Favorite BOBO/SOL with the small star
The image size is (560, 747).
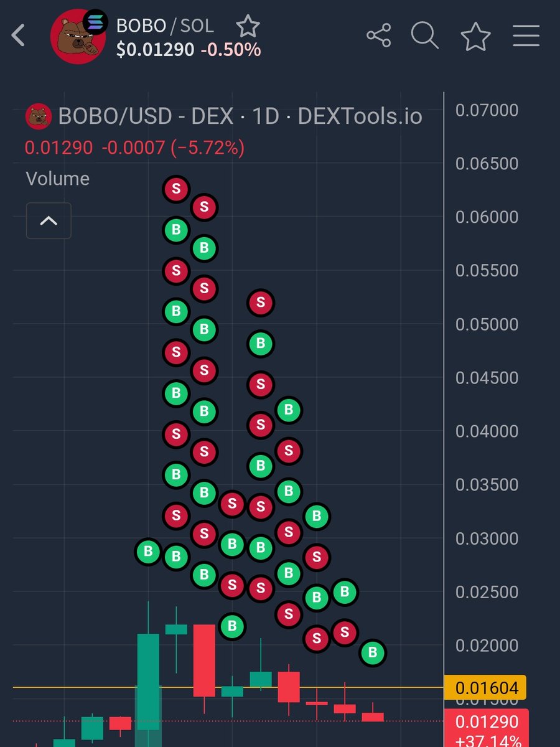248,26
